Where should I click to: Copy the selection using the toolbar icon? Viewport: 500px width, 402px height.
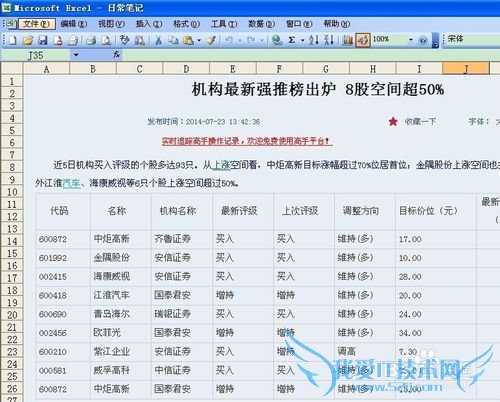pyautogui.click(x=173, y=40)
